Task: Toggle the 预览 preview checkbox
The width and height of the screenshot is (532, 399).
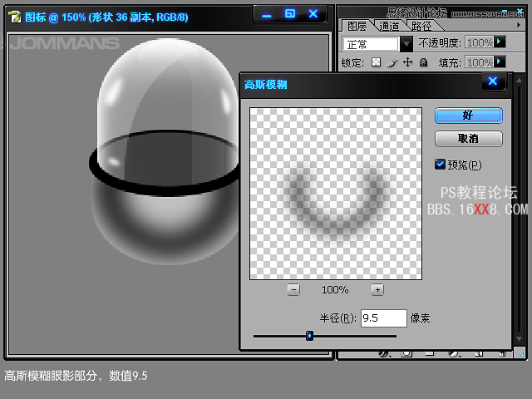Action: click(441, 165)
